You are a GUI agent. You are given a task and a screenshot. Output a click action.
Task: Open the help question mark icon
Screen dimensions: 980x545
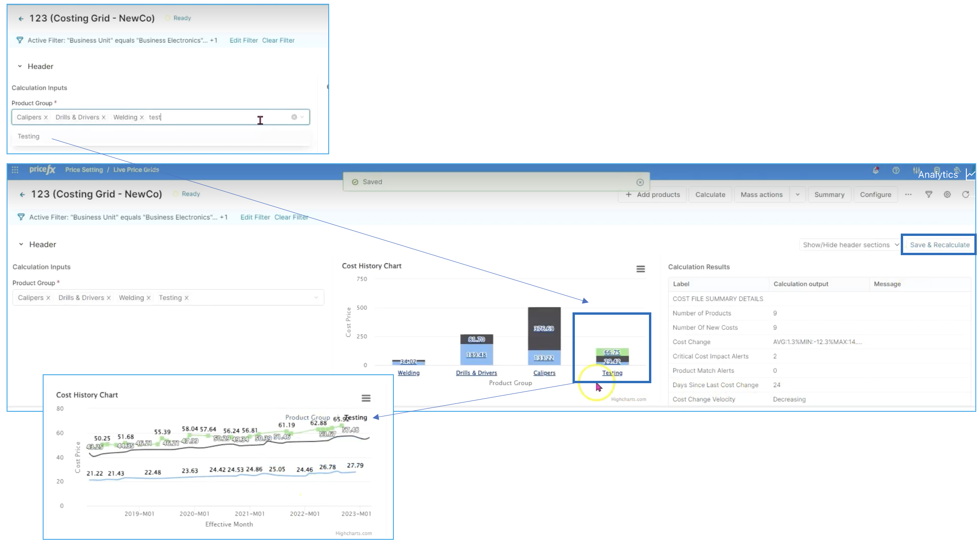896,170
